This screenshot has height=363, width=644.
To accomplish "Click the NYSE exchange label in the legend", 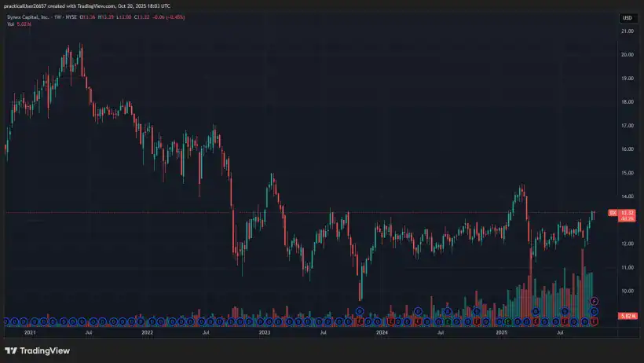I will coord(71,17).
